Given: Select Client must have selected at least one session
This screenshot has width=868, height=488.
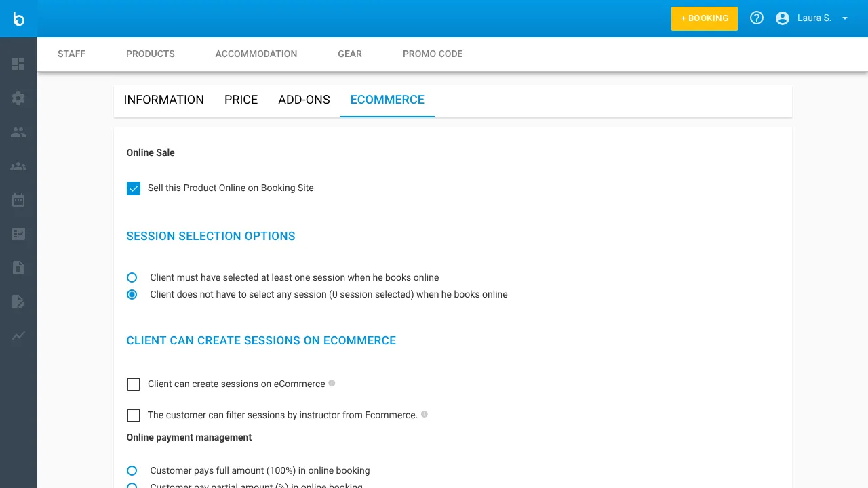Looking at the screenshot, I should [x=132, y=277].
